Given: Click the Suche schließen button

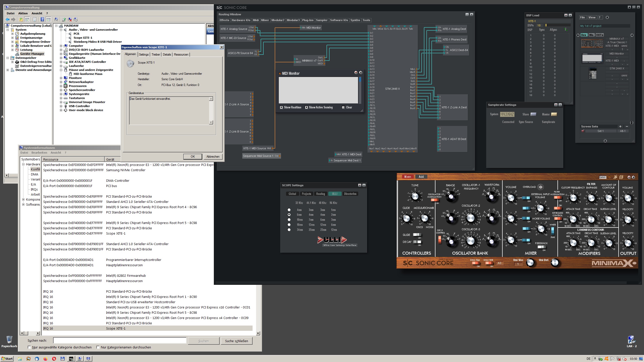Looking at the screenshot, I should pyautogui.click(x=236, y=341).
